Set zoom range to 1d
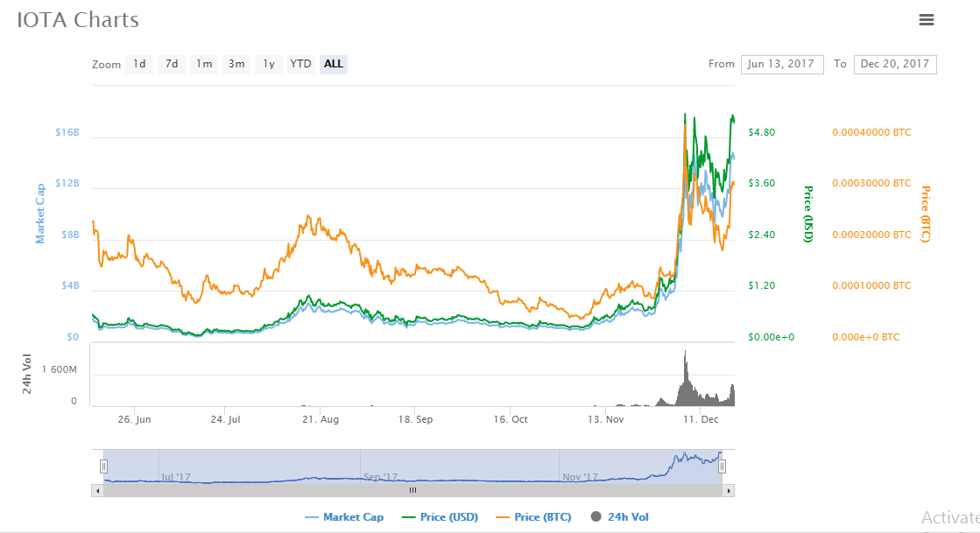 click(x=139, y=64)
